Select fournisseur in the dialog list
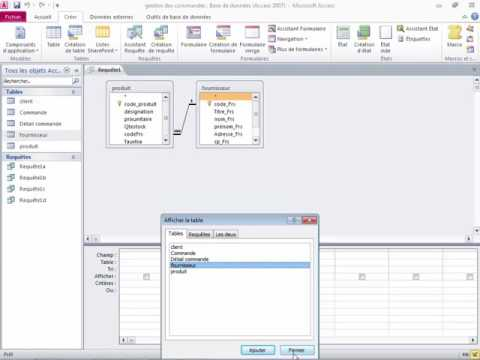 pyautogui.click(x=240, y=265)
